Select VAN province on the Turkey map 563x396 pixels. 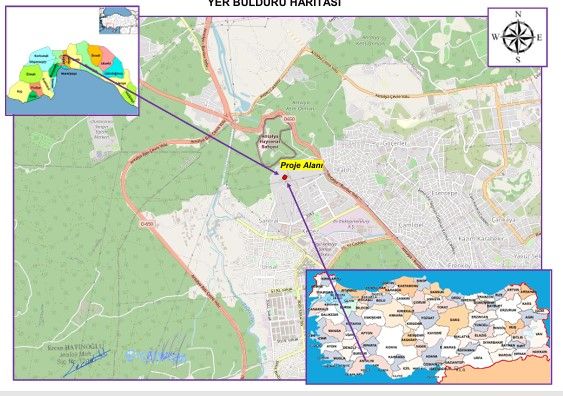click(538, 334)
